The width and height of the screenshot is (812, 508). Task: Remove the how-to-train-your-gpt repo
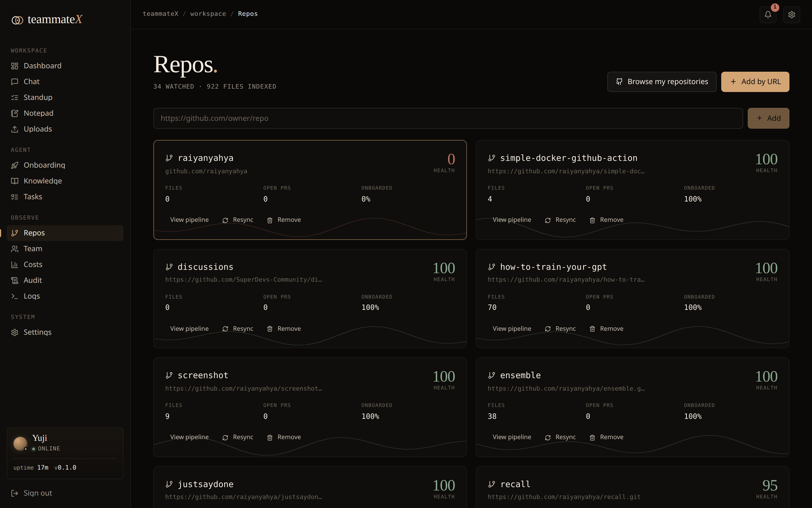pos(606,329)
